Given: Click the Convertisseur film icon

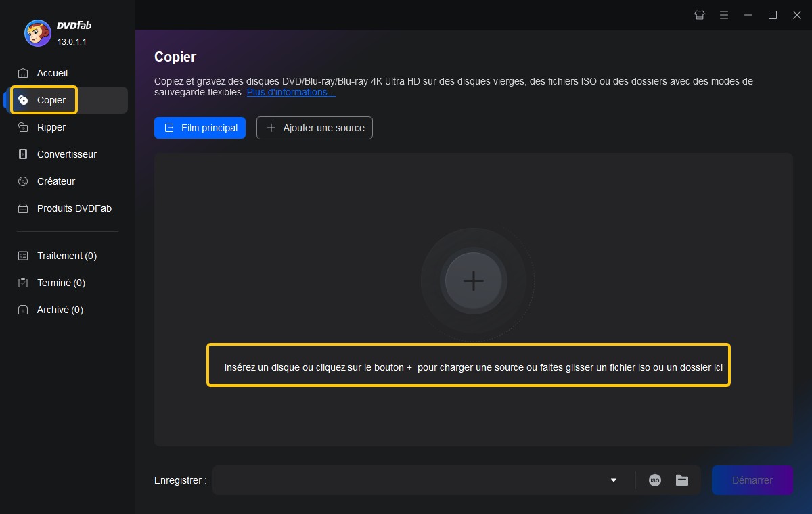Looking at the screenshot, I should pyautogui.click(x=24, y=154).
